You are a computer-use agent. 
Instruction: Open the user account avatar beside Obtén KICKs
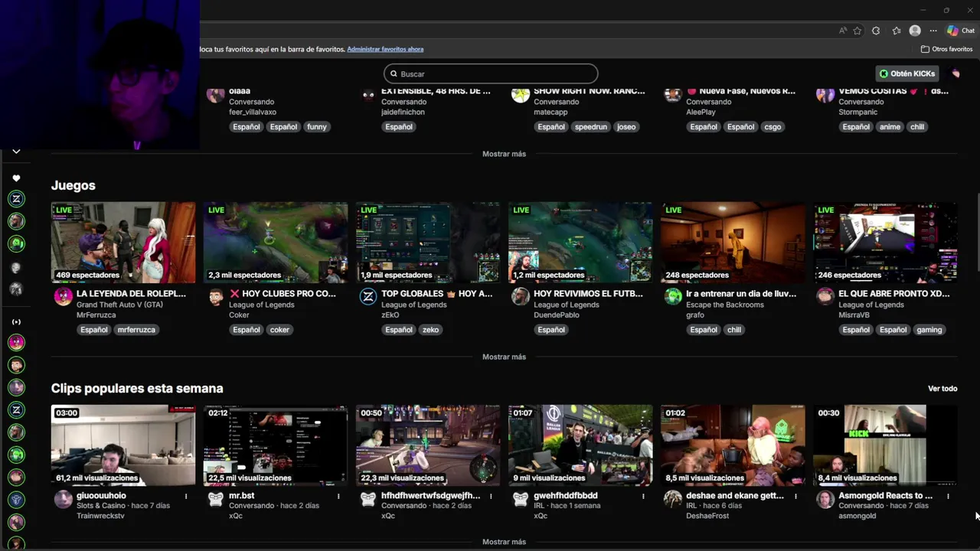pos(955,73)
